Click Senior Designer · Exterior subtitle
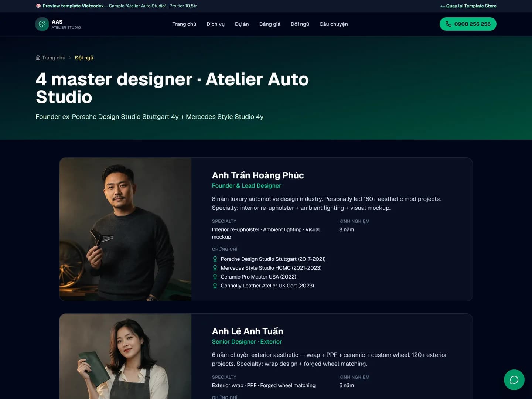The height and width of the screenshot is (399, 532). pyautogui.click(x=247, y=342)
